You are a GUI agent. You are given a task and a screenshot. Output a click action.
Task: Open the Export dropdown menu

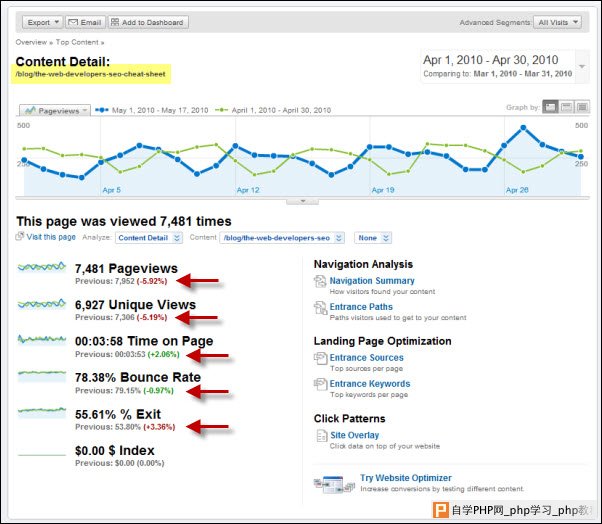pyautogui.click(x=43, y=21)
